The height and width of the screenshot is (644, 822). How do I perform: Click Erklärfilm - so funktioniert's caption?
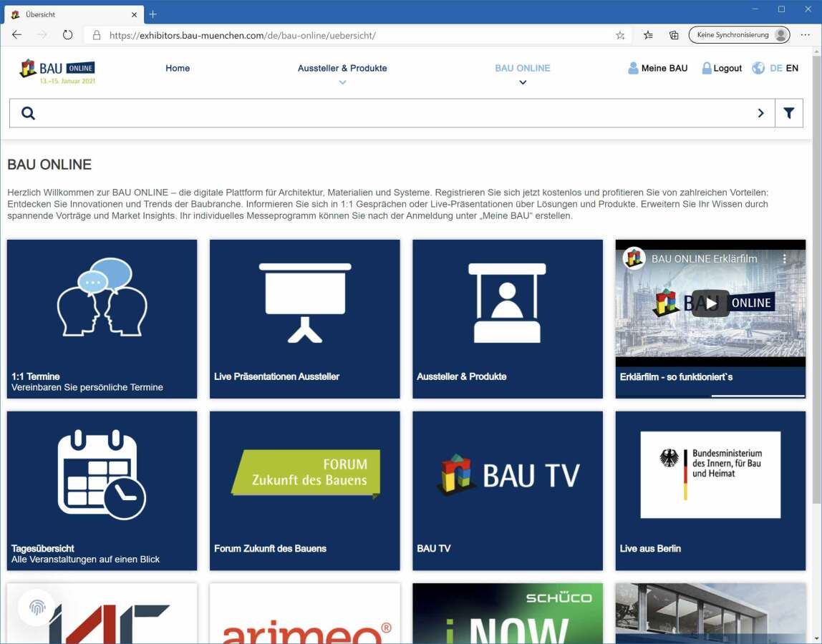coord(676,377)
